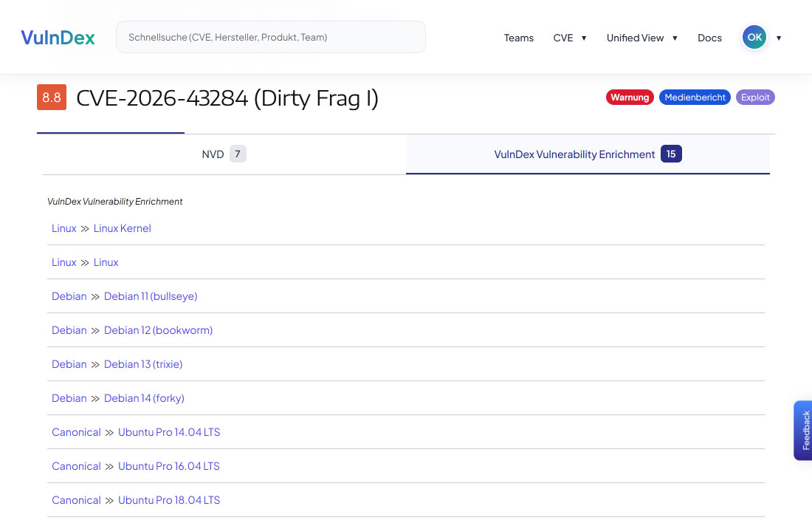Open the Ubuntu Pro 16.04 LTS link
The image size is (812, 526).
(169, 466)
